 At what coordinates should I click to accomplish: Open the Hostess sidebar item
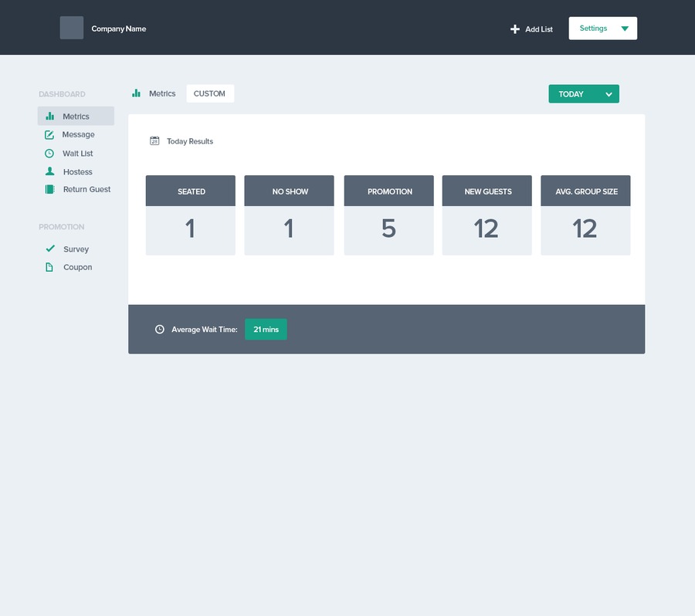pos(76,171)
